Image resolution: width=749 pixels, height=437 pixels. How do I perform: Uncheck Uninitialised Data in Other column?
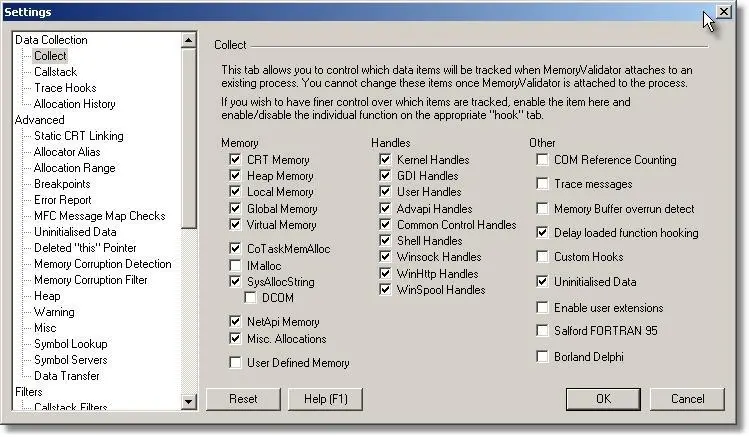542,281
